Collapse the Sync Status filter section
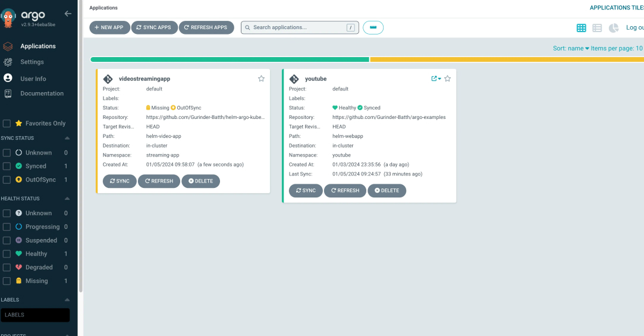644x336 pixels. [x=67, y=138]
